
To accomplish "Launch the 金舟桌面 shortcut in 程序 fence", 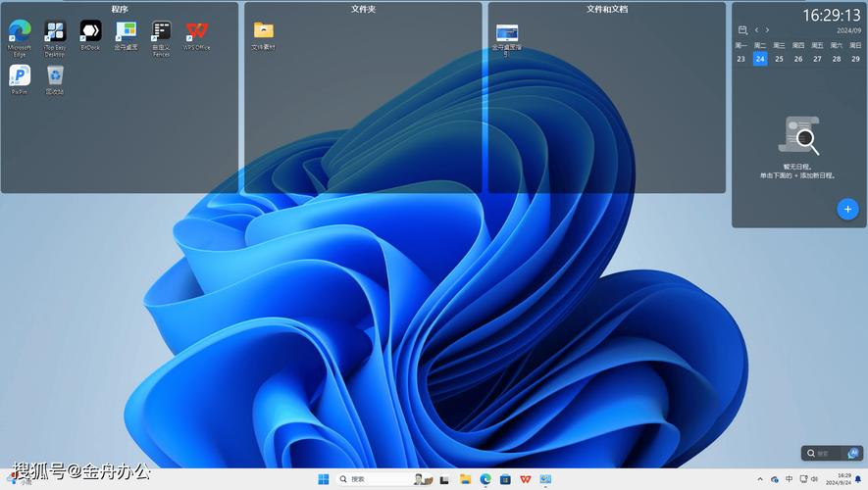I will [x=126, y=32].
